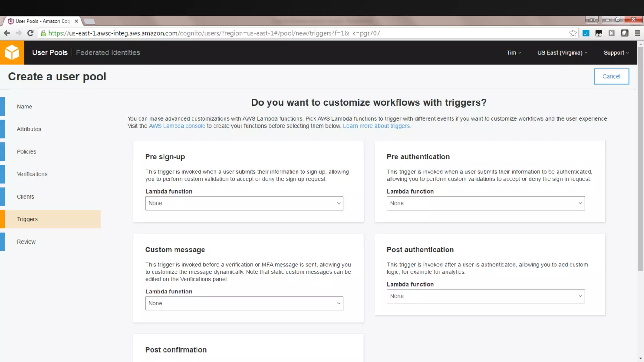Switch to Federated Identities tab
Image resolution: width=644 pixels, height=362 pixels.
tap(108, 53)
